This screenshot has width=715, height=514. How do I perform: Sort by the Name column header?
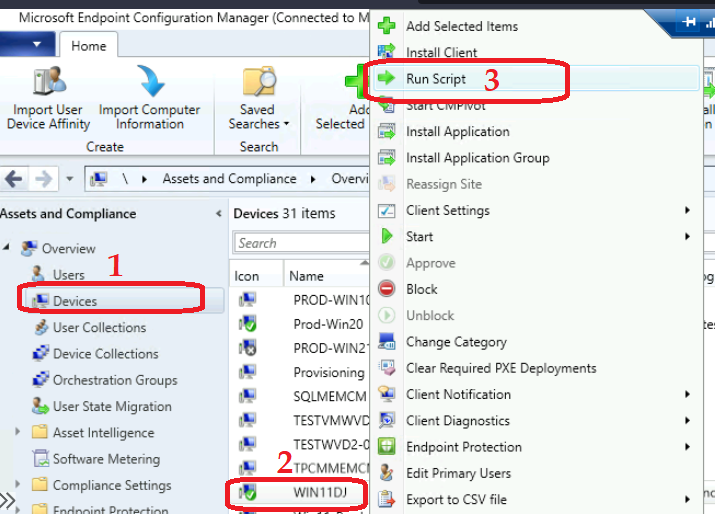326,275
